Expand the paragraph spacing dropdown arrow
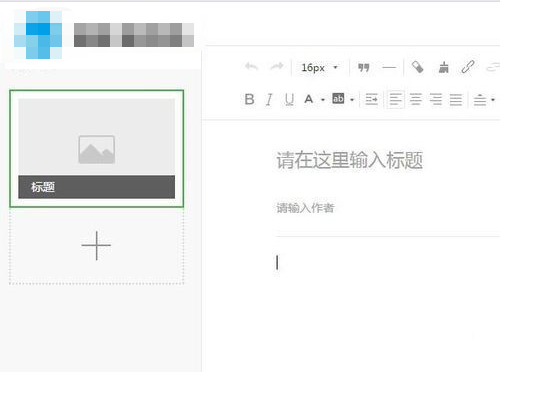 pos(493,100)
